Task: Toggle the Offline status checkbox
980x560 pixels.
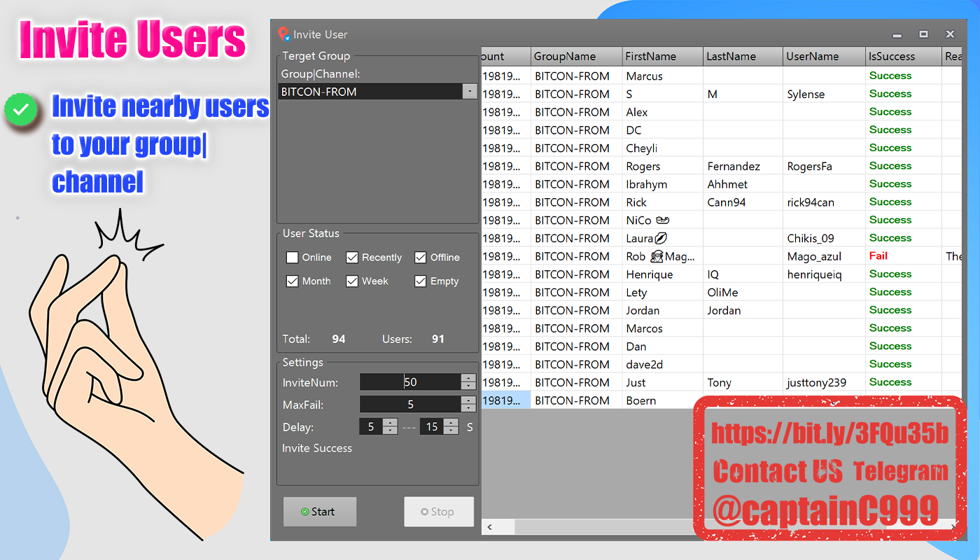Action: pos(421,258)
